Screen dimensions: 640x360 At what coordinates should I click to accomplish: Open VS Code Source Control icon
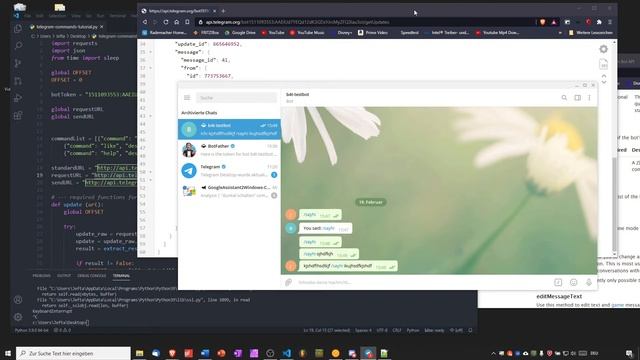(18, 63)
